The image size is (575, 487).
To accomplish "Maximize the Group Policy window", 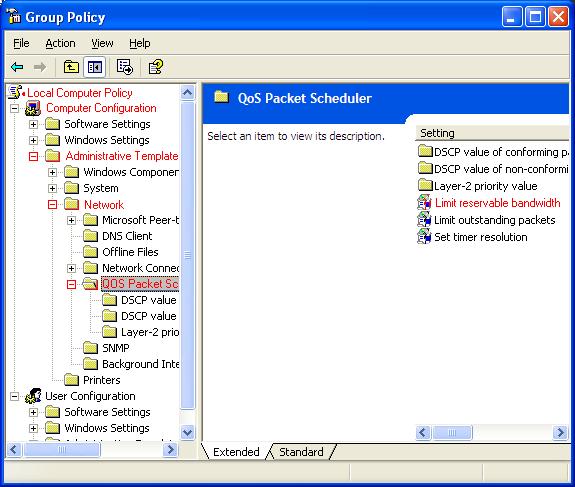I will coord(535,17).
